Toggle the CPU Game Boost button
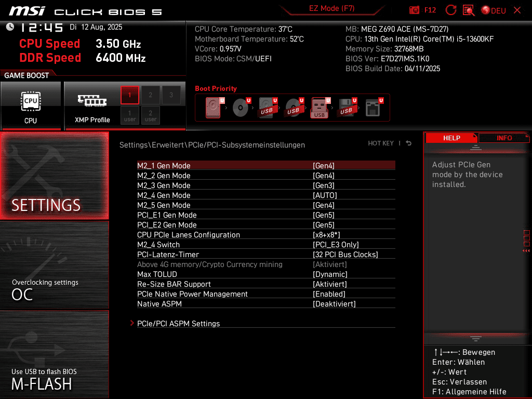Viewport: 532px width, 399px height. point(31,105)
